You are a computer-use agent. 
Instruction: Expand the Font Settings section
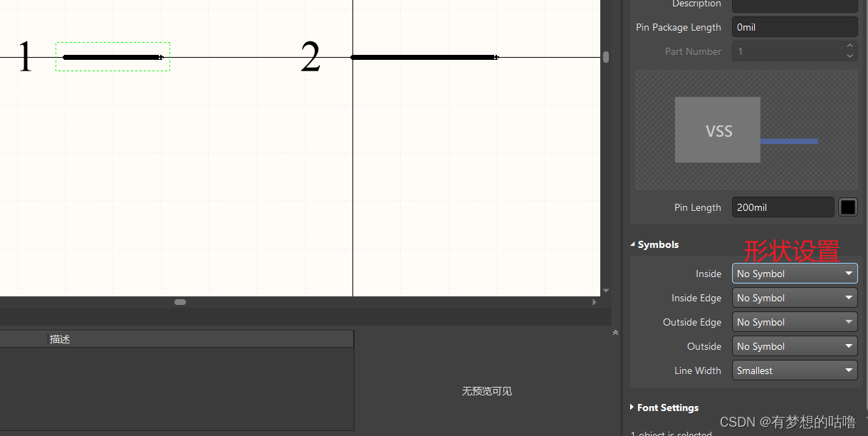[632, 408]
